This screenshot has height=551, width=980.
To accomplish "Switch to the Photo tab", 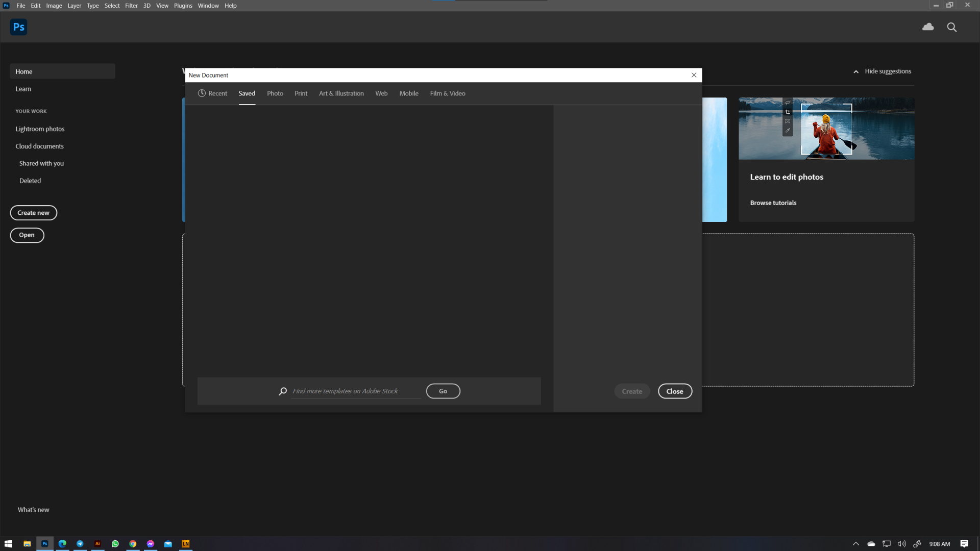I will (275, 93).
